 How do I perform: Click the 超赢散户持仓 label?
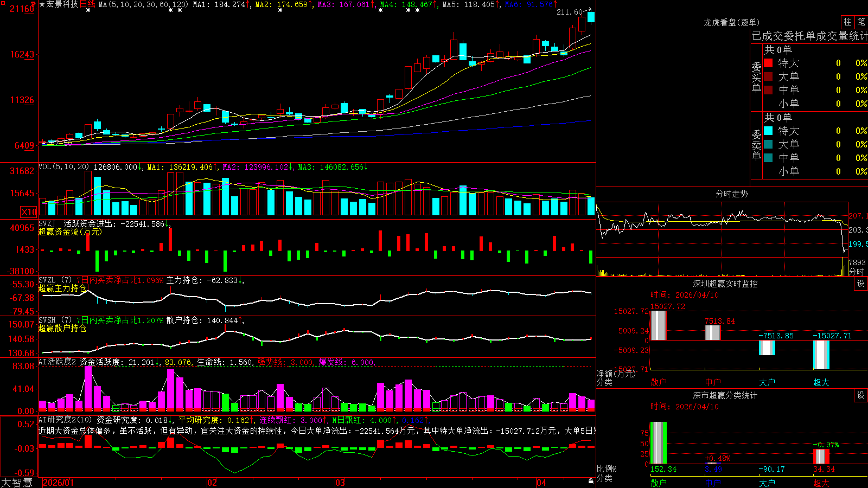click(x=62, y=328)
